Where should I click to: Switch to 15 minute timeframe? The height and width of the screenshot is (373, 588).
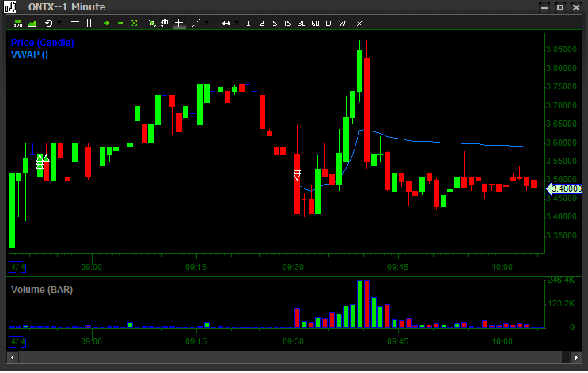tap(287, 23)
